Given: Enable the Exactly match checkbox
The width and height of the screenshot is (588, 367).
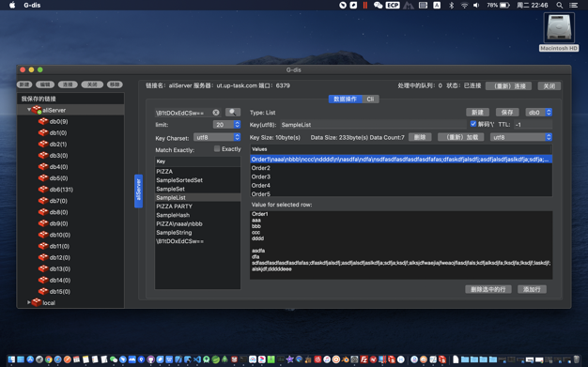Looking at the screenshot, I should 217,149.
